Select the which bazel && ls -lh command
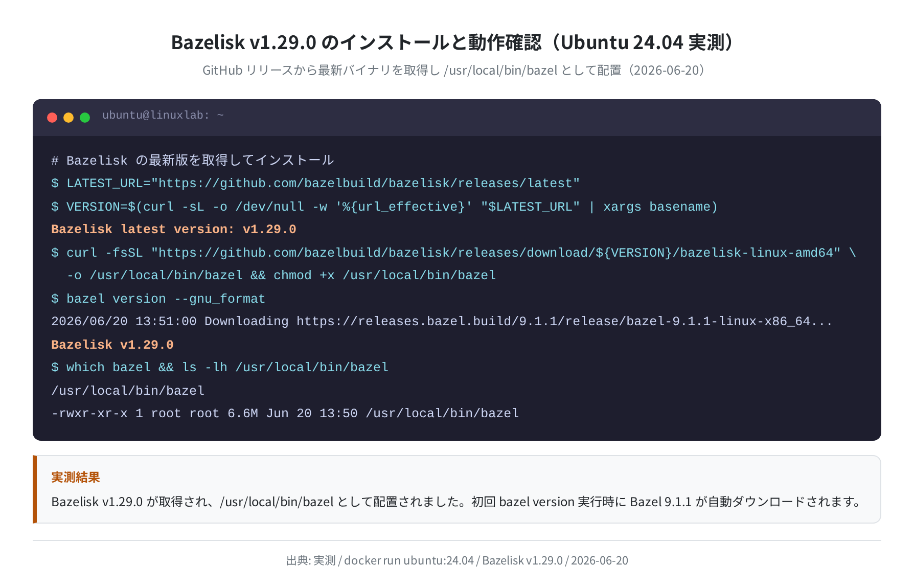914x588 pixels. [x=220, y=368]
